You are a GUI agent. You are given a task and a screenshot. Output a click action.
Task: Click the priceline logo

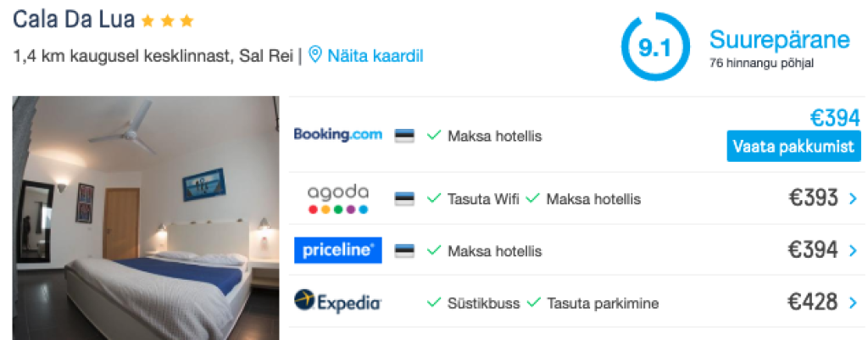(337, 250)
